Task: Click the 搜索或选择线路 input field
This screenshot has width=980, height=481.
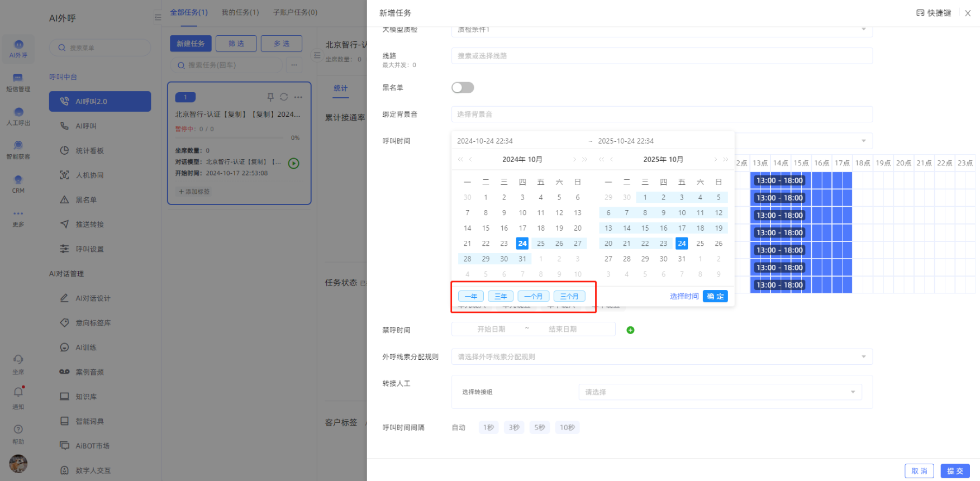Action: click(662, 56)
